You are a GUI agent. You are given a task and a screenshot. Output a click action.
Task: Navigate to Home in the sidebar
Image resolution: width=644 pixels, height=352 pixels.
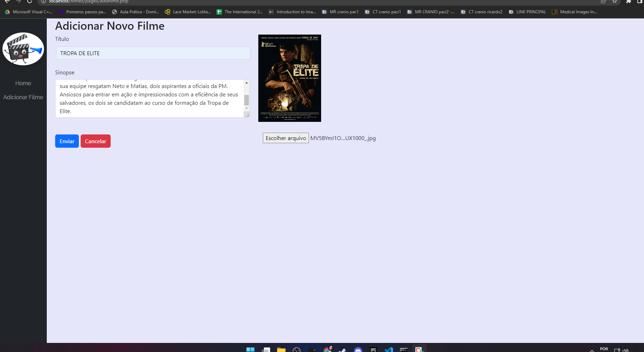tap(23, 83)
